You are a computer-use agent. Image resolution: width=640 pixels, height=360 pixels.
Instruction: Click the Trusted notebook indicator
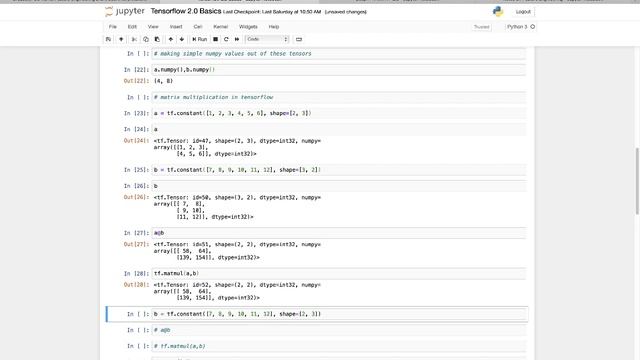click(x=482, y=27)
